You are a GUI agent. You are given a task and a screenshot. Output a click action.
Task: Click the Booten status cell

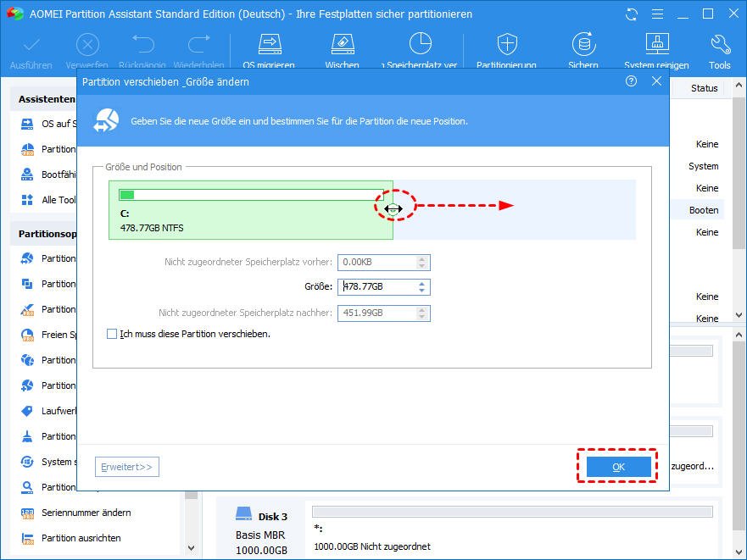click(x=703, y=210)
